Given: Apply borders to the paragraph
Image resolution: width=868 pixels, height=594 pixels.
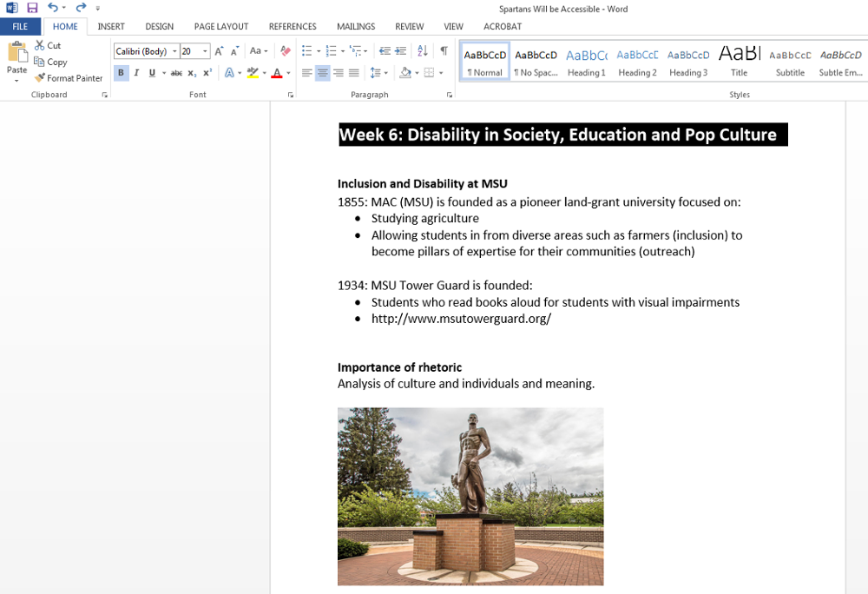Looking at the screenshot, I should (x=429, y=73).
